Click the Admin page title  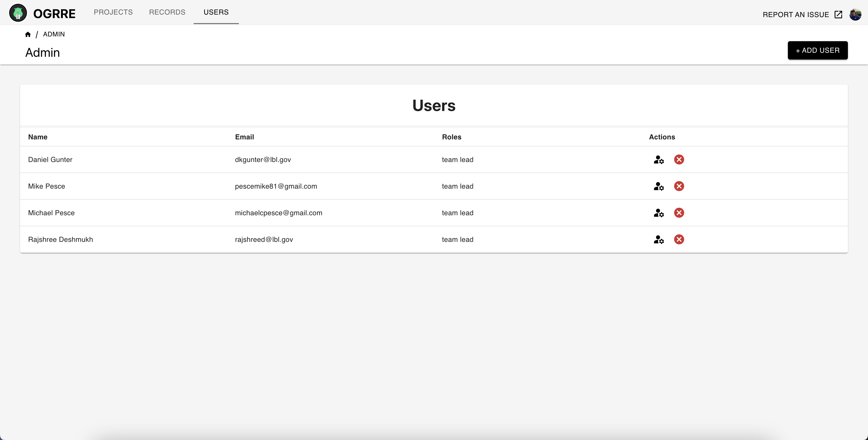[x=42, y=52]
